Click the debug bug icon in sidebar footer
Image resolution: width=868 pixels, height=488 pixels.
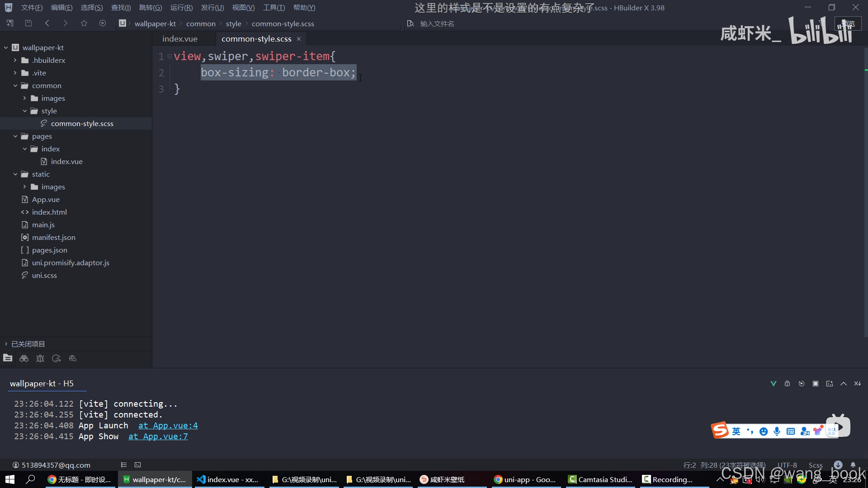[x=40, y=358]
